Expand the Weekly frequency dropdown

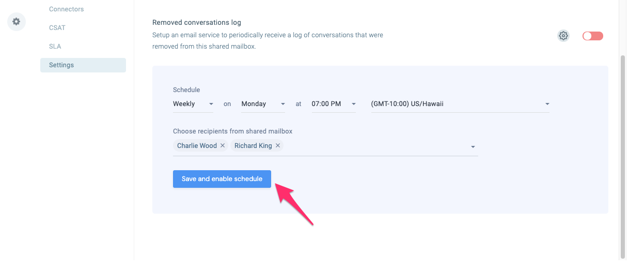[x=193, y=104]
